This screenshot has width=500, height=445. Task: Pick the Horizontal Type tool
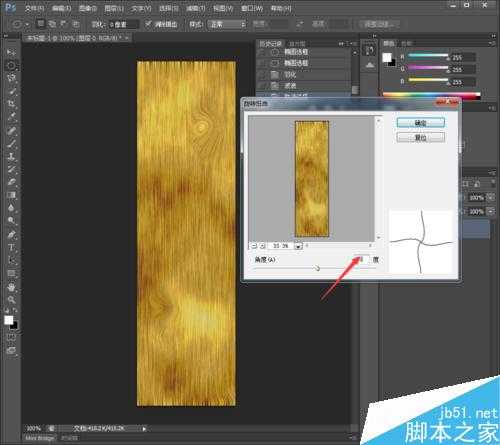point(11,248)
